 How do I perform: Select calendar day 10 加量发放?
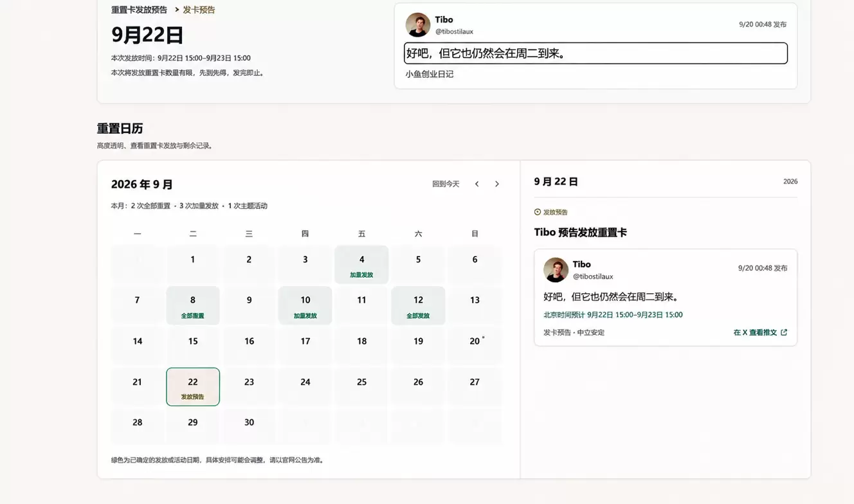point(305,305)
